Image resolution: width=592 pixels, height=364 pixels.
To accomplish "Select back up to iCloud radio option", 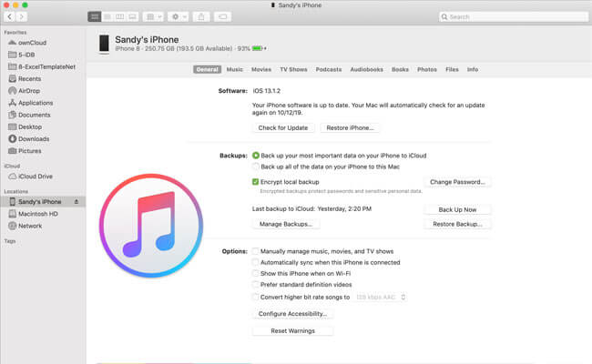I will pos(256,156).
